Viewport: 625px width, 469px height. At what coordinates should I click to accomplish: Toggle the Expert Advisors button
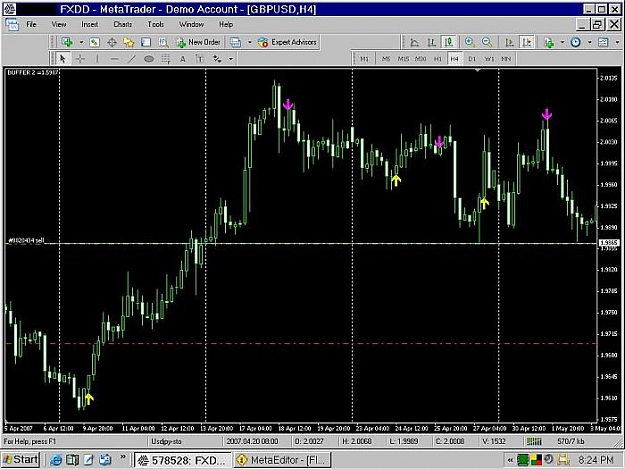(x=287, y=42)
